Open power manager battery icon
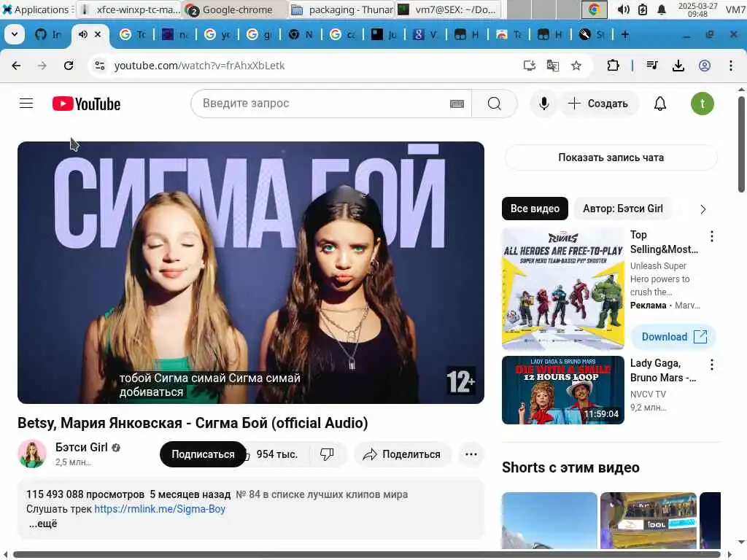Screen dimensions: 747x560 tap(643, 9)
